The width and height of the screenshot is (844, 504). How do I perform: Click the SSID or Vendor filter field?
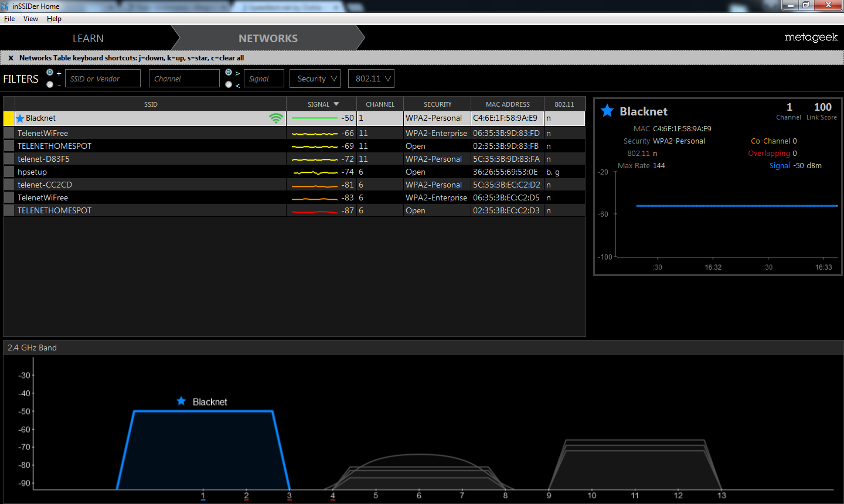[x=103, y=79]
